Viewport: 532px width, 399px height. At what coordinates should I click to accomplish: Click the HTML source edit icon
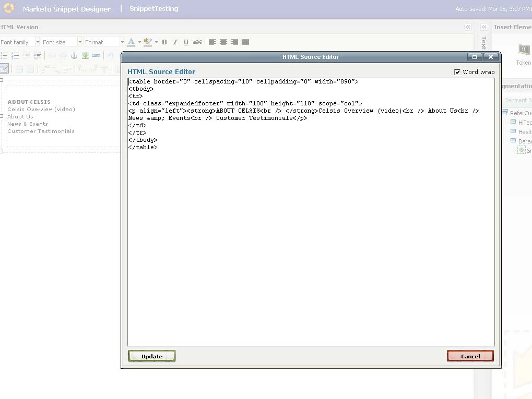(x=4, y=69)
